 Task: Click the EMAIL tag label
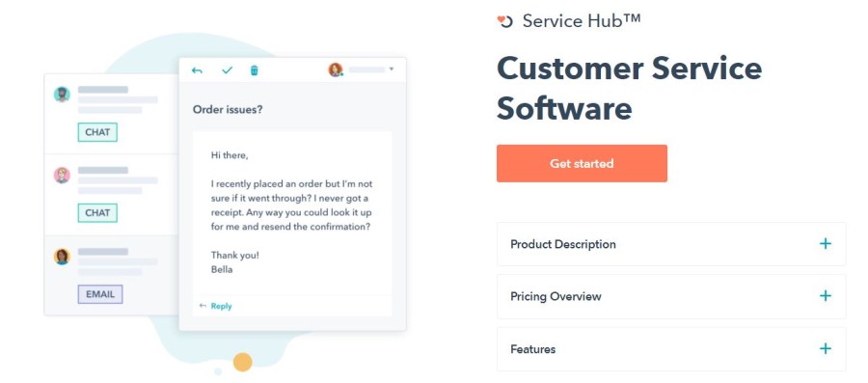(100, 294)
